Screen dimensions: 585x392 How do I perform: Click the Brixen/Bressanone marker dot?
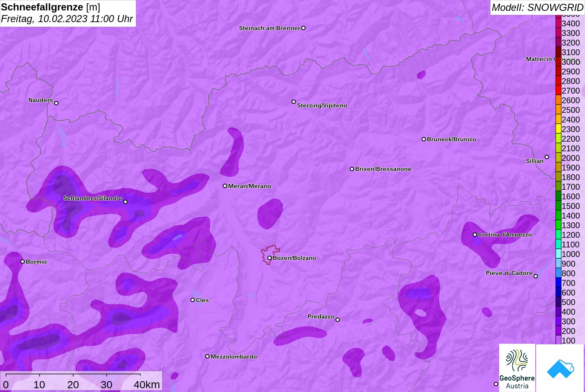(x=352, y=169)
